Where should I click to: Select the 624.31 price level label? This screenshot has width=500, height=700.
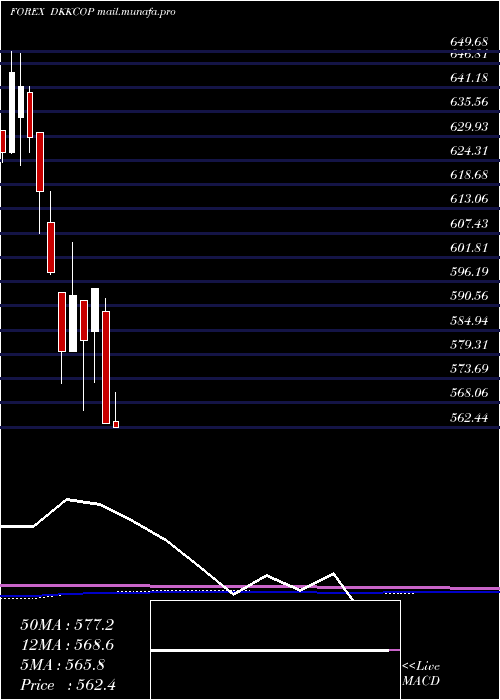pos(469,151)
